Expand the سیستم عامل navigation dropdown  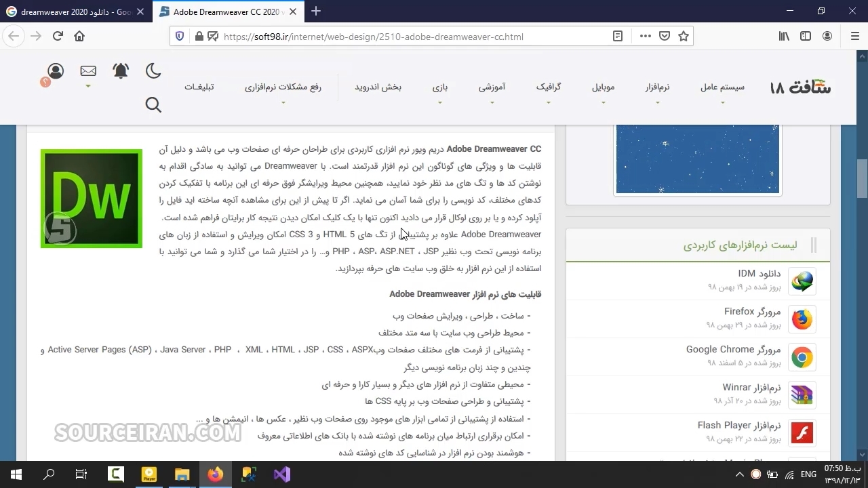click(722, 87)
